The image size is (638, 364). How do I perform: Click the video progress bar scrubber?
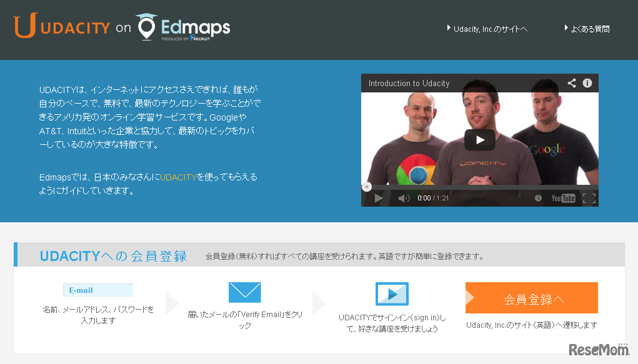(x=367, y=187)
